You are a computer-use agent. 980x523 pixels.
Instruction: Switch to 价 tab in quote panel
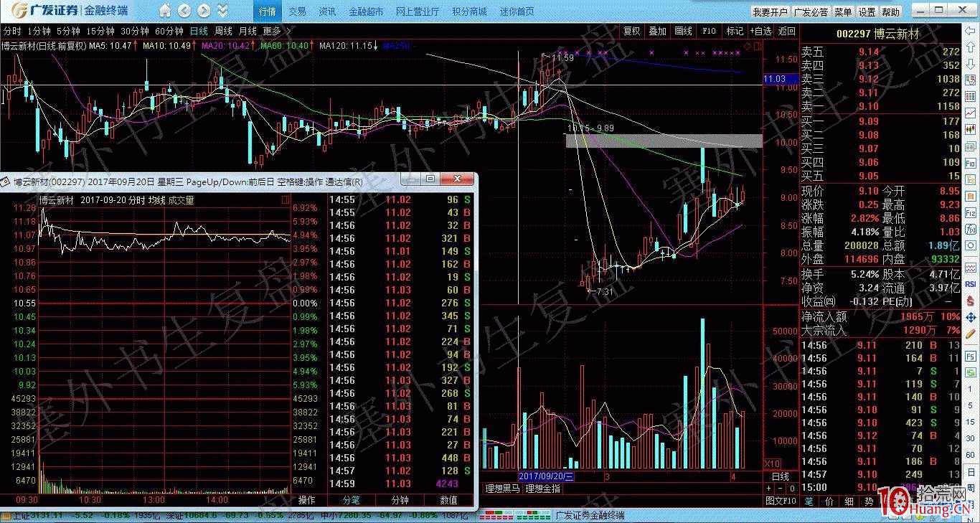[830, 500]
